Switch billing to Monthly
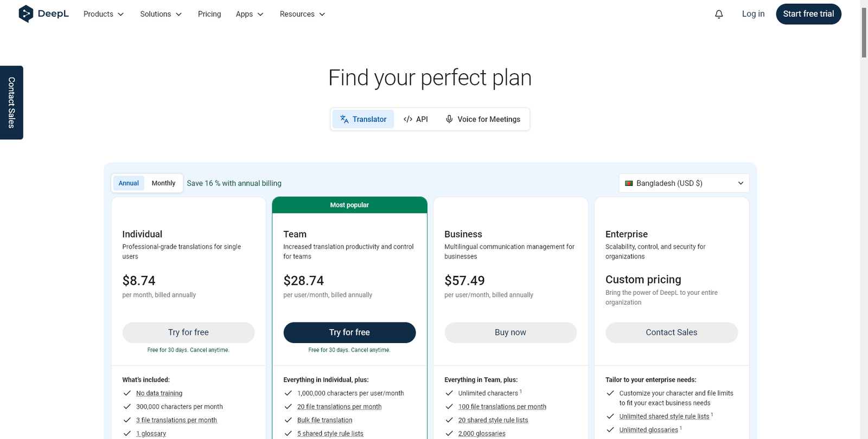 click(163, 183)
